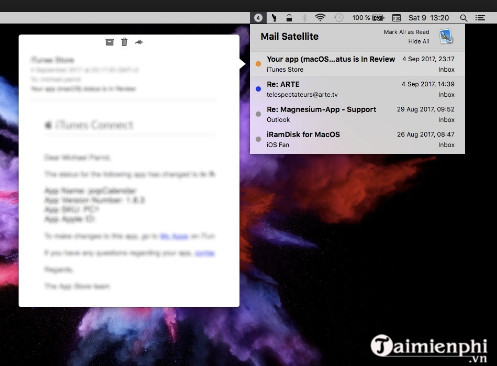The image size is (497, 366).
Task: Click Hide All in Mail Satellite
Action: click(x=418, y=41)
